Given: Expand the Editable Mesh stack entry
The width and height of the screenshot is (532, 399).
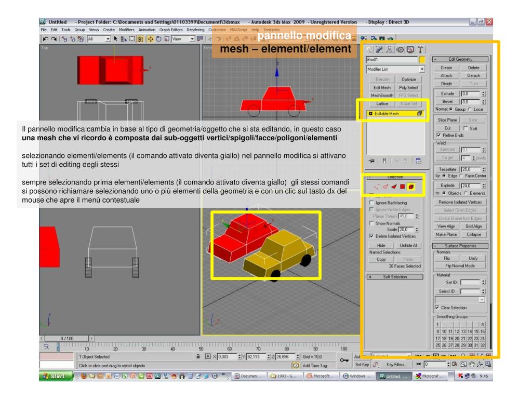Looking at the screenshot, I should (x=371, y=114).
